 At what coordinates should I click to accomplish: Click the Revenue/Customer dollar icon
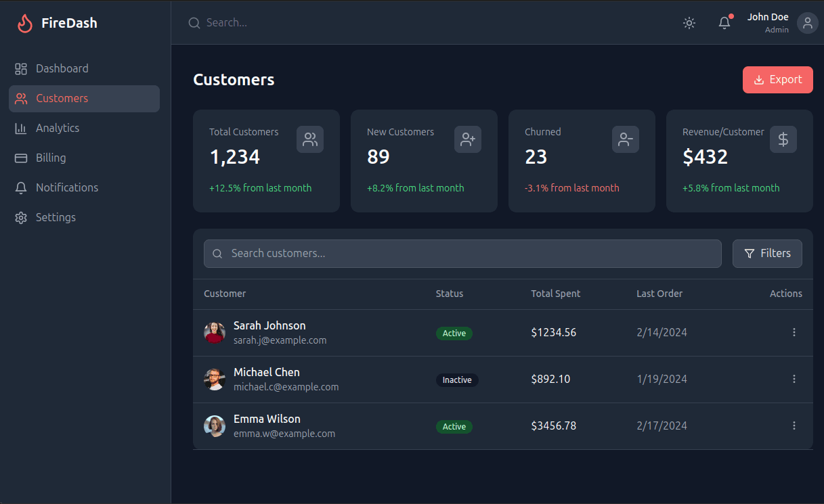click(x=783, y=139)
